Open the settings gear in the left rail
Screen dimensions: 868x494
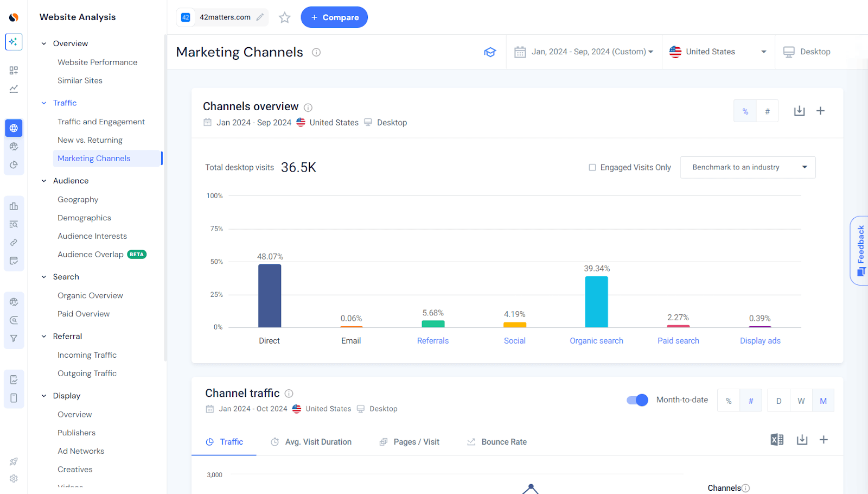pyautogui.click(x=14, y=479)
